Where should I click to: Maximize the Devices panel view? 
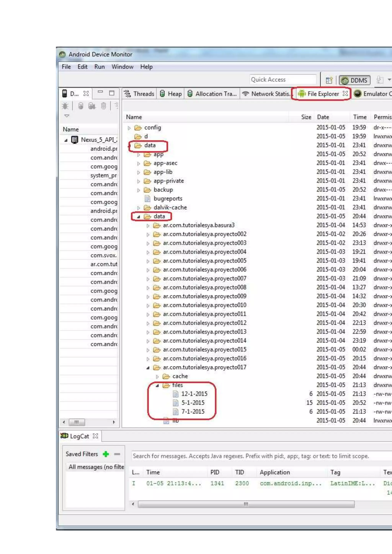112,93
